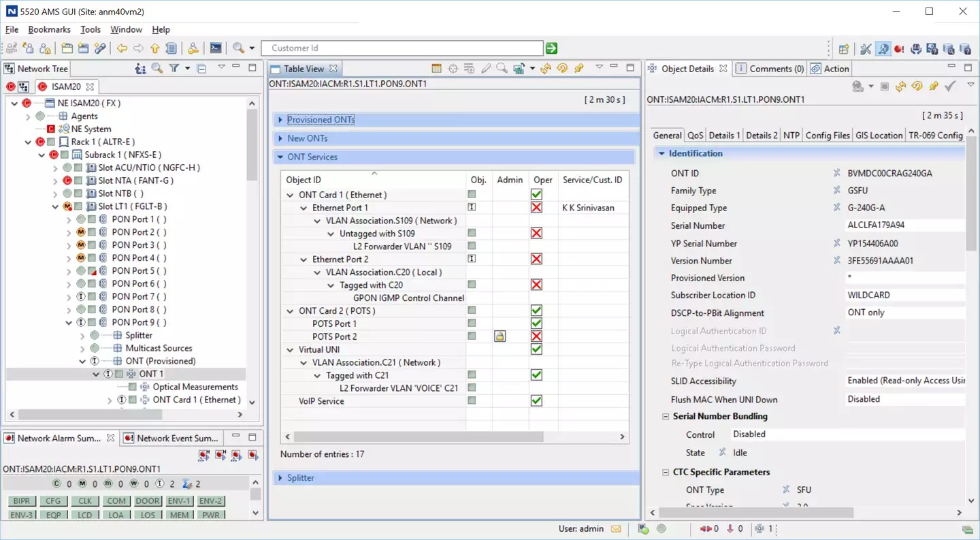Click the Oper checkmark of ONT Card 2 (POTS)
Viewport: 980px width, 540px height.
coord(536,311)
